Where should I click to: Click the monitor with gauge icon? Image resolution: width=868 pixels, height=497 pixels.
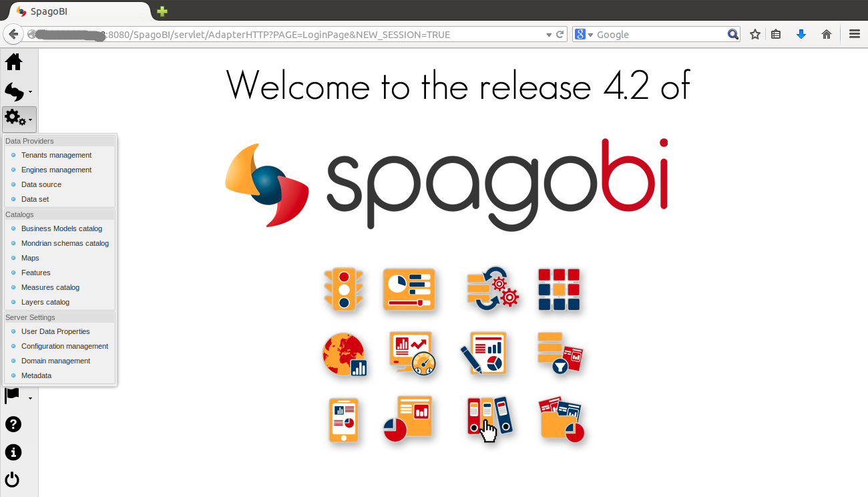[412, 354]
